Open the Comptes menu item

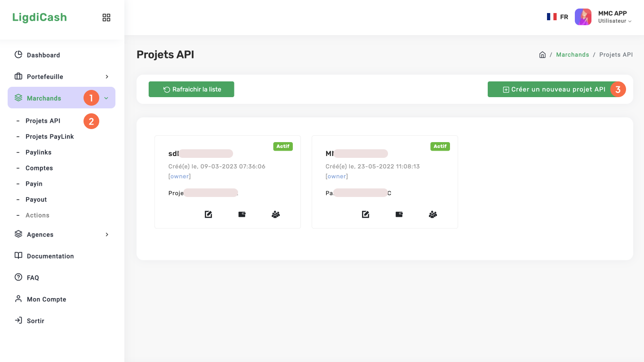[x=39, y=168]
